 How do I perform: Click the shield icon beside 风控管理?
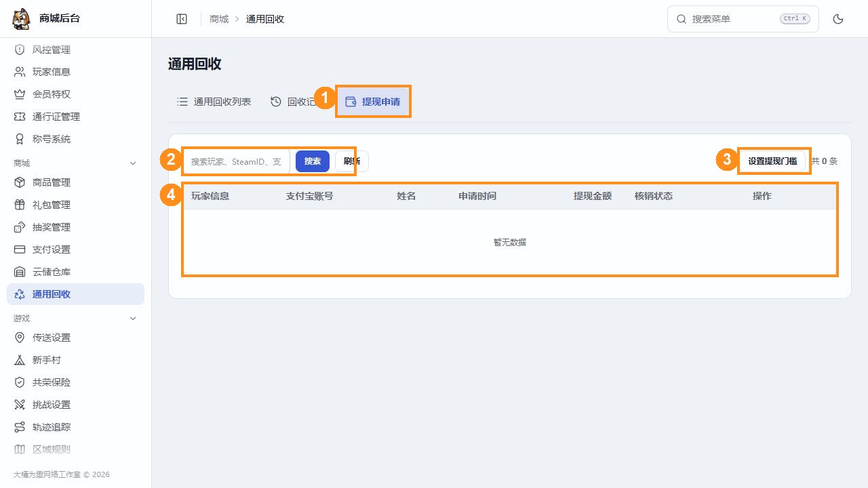pos(20,49)
